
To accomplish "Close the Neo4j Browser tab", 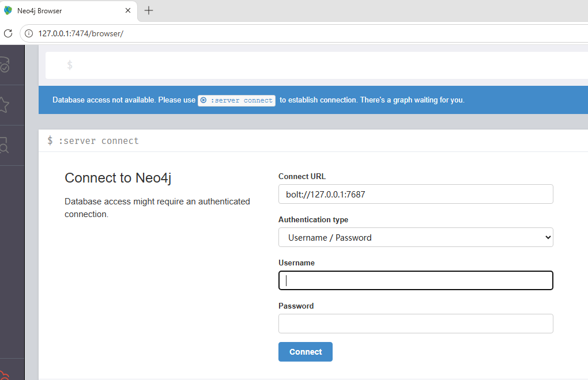I will 129,10.
